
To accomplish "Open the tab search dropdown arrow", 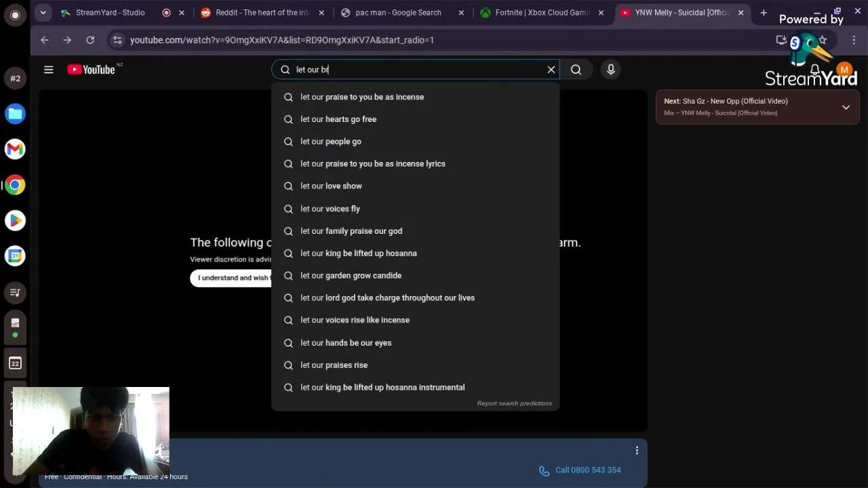I will tap(43, 12).
